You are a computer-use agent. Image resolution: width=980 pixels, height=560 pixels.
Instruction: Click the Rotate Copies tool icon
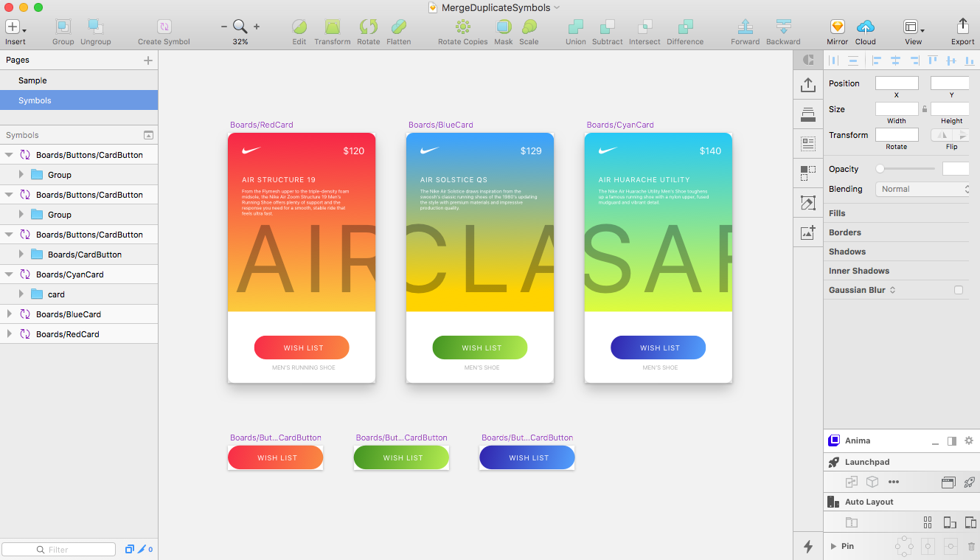coord(463,27)
